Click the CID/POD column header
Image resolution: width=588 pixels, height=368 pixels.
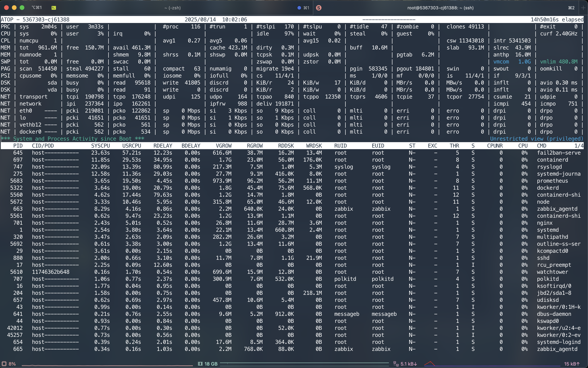click(x=43, y=146)
